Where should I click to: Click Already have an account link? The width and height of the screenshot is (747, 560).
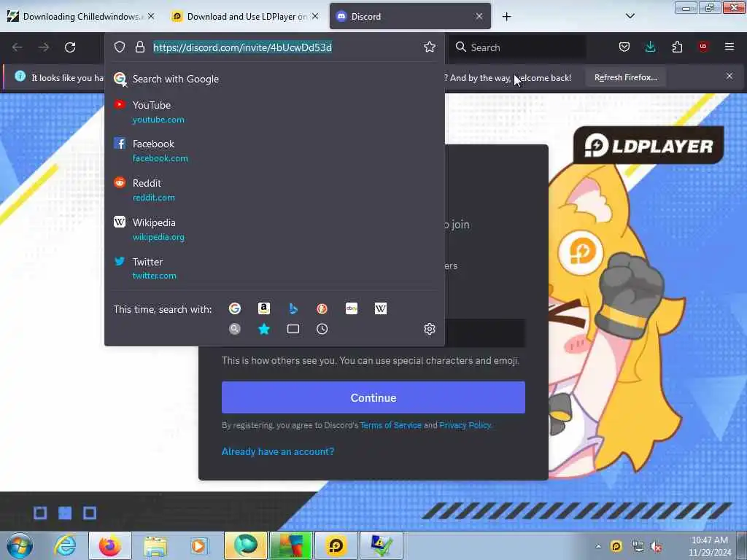tap(278, 451)
